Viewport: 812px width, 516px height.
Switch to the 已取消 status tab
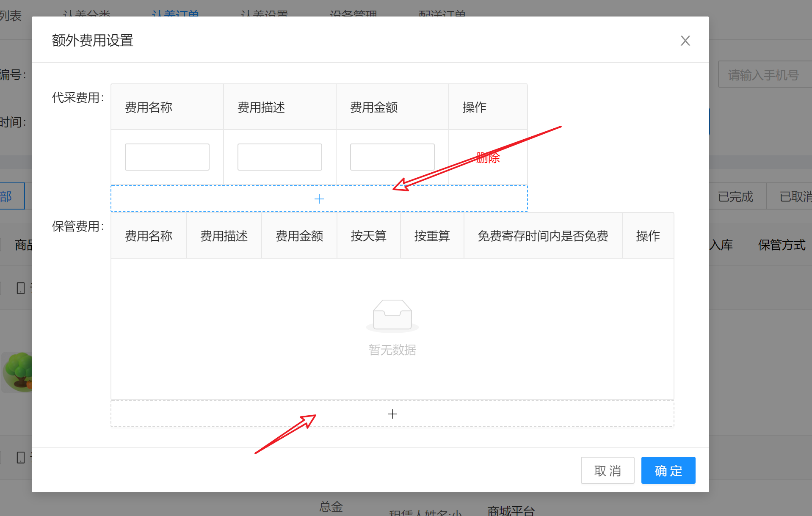795,197
